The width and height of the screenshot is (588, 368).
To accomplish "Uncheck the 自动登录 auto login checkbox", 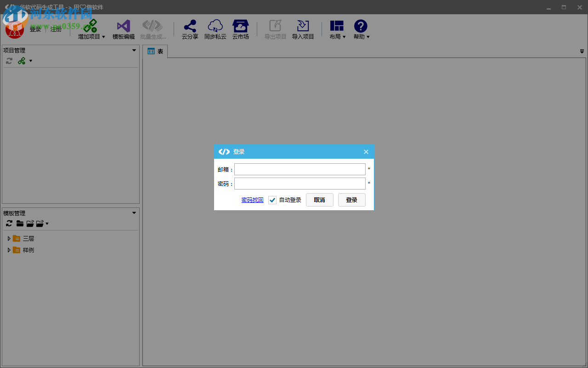I will [272, 200].
